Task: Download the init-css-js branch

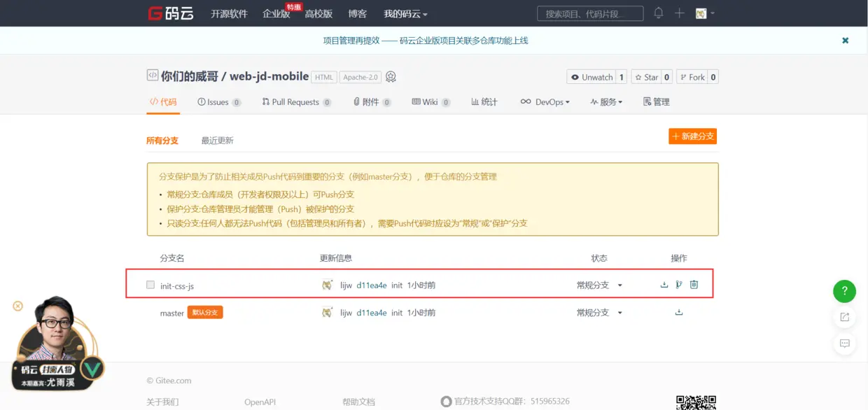Action: coord(664,285)
